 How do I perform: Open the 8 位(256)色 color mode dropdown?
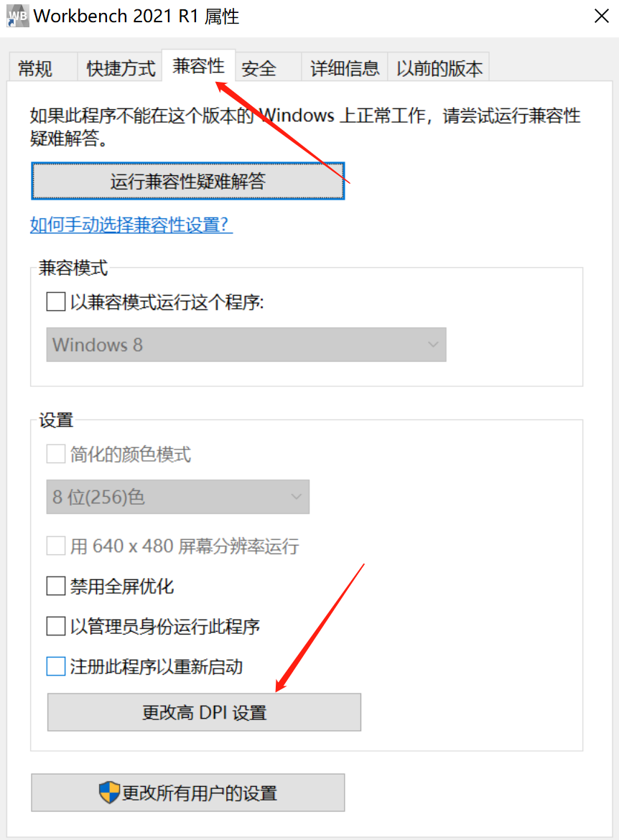296,497
